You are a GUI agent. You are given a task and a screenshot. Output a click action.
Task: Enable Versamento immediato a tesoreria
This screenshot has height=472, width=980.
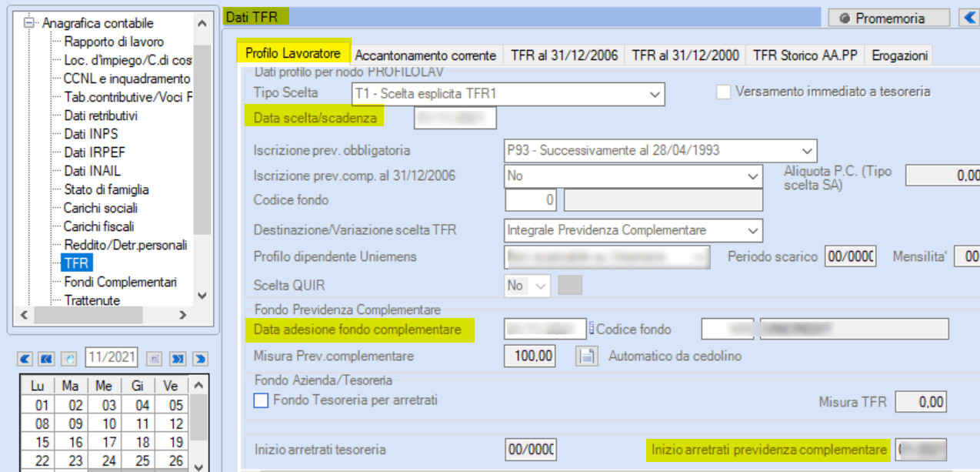pos(723,92)
